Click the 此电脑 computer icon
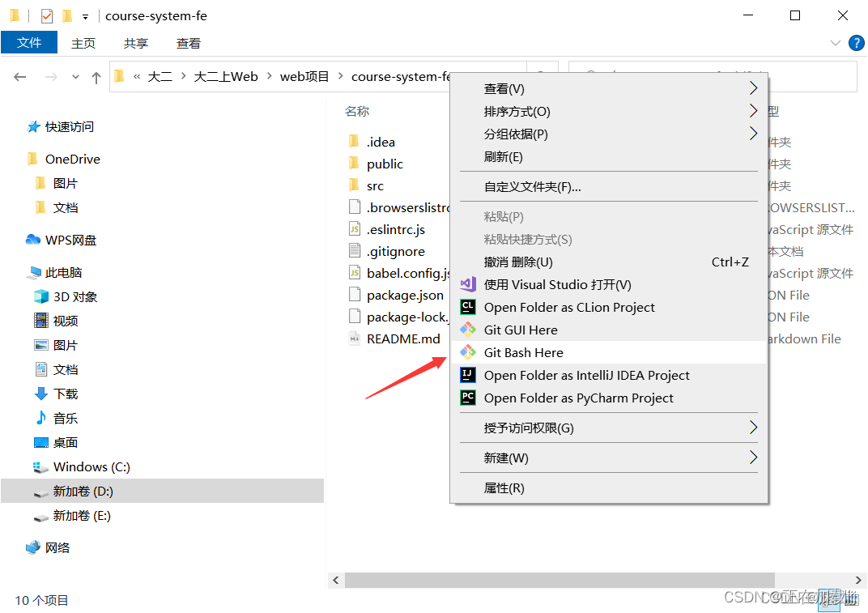 (34, 272)
